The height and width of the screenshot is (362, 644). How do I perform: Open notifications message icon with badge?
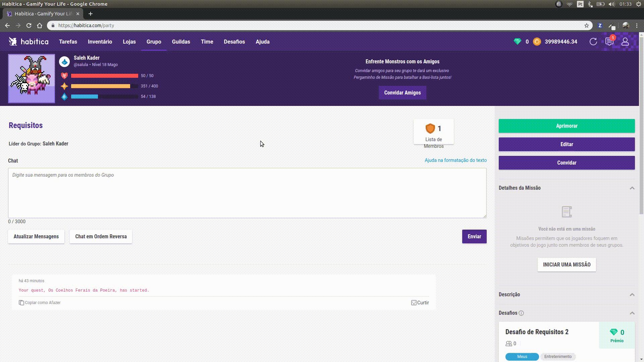[x=609, y=42]
